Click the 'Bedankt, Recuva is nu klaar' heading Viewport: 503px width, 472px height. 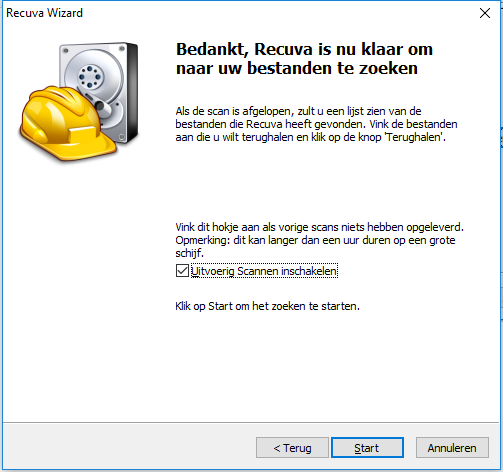(304, 59)
